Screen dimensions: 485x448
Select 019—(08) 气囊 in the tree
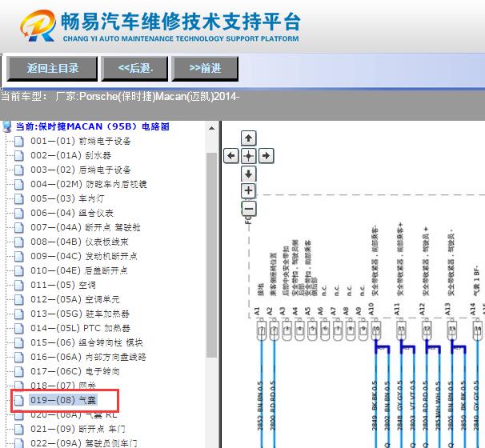tap(63, 400)
